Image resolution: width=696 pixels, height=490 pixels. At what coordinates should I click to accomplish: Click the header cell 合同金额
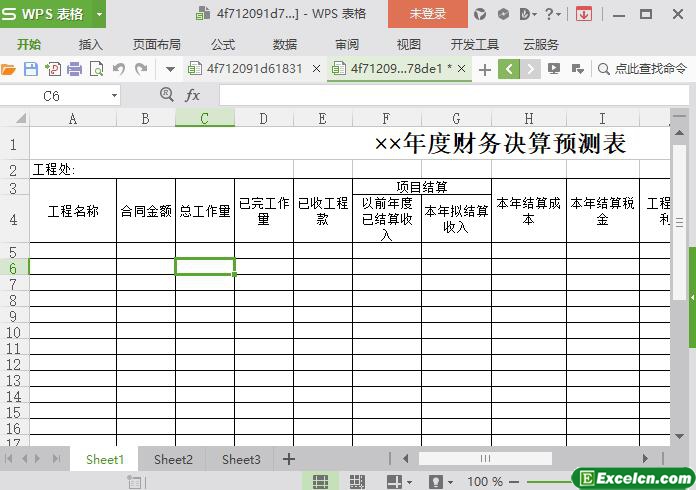point(146,211)
